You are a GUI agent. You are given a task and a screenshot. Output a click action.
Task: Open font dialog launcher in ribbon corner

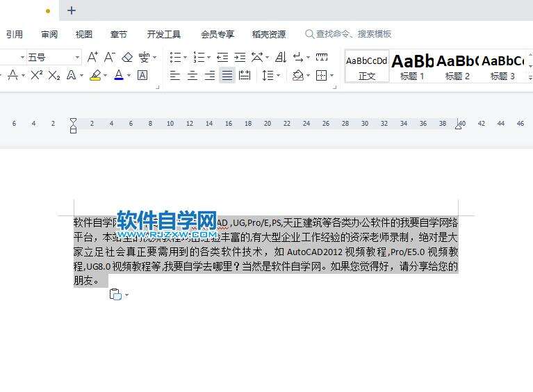point(157,88)
